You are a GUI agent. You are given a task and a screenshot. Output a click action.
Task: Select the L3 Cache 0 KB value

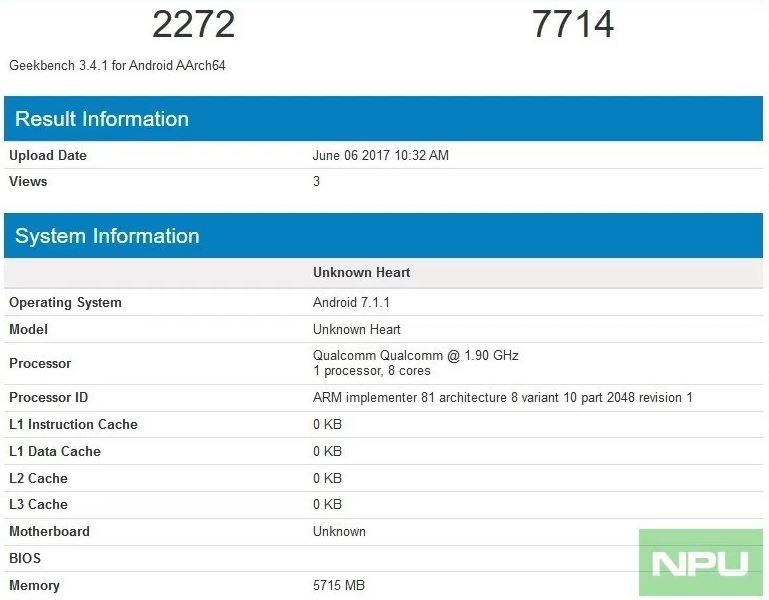click(x=327, y=504)
